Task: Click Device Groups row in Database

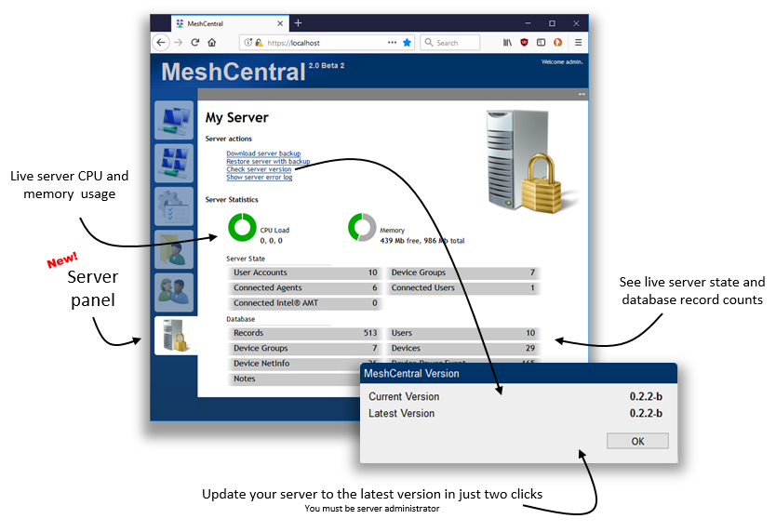Action: click(x=304, y=349)
